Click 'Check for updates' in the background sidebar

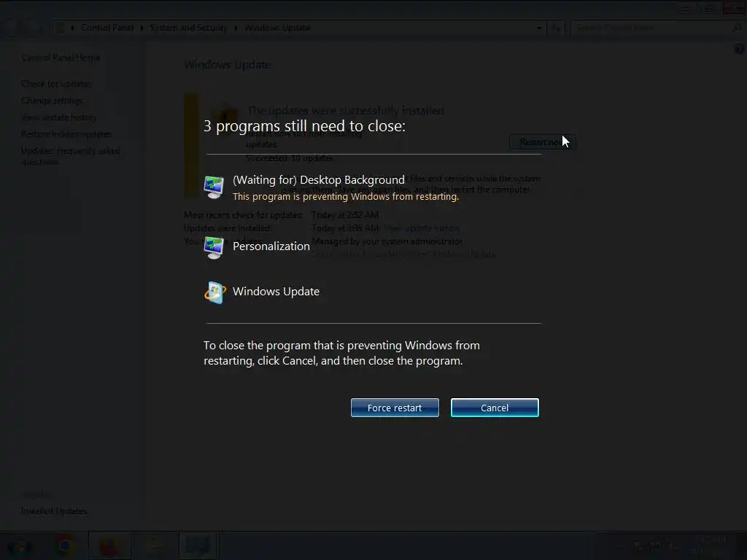point(55,84)
